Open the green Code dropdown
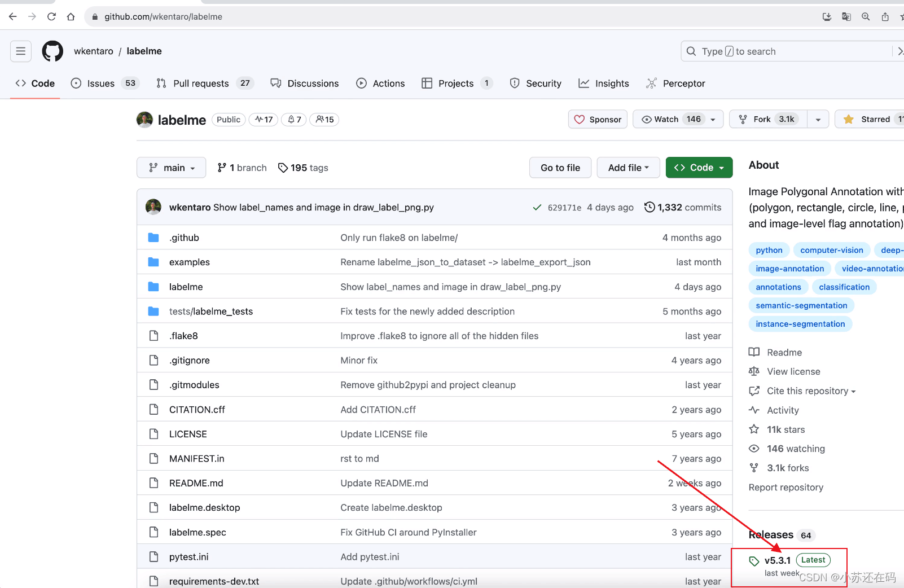The width and height of the screenshot is (904, 588). 699,168
